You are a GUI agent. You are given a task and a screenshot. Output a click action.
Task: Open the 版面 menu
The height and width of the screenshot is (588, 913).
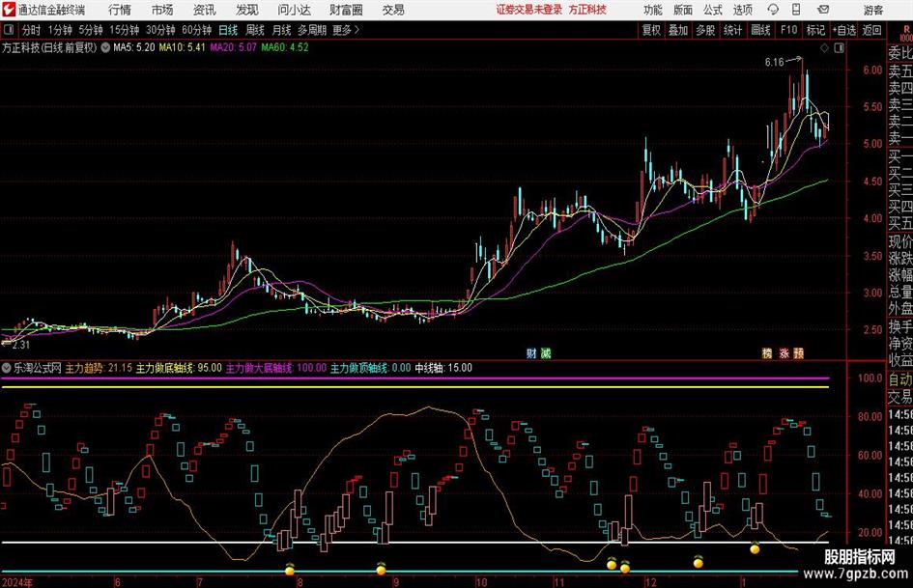[683, 10]
